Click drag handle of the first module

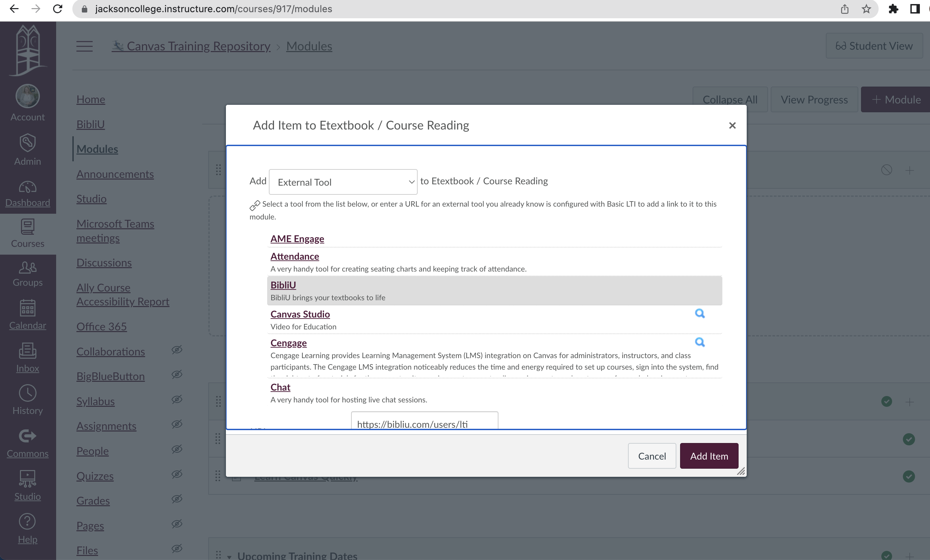click(x=218, y=170)
